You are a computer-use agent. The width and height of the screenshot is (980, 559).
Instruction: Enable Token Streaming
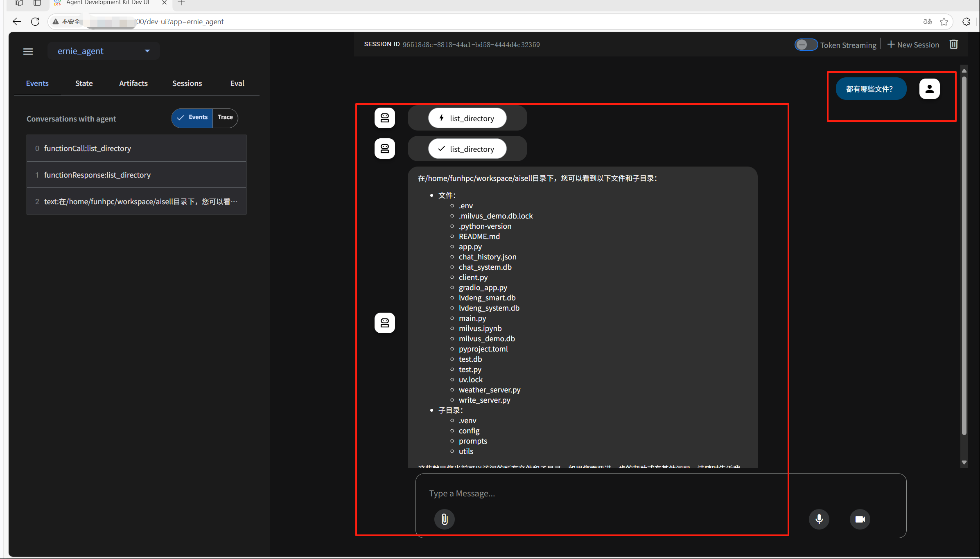(806, 44)
